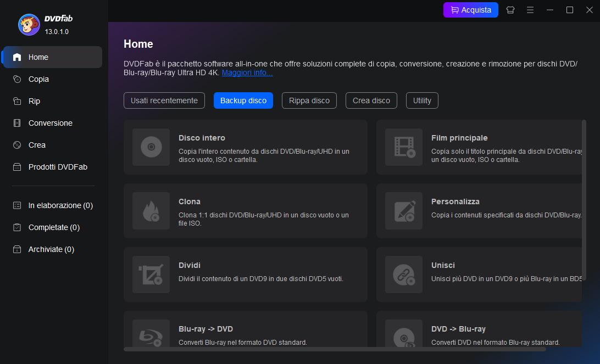Click the Copia disc icon in sidebar
Viewport: 600px width, 364px height.
17,79
